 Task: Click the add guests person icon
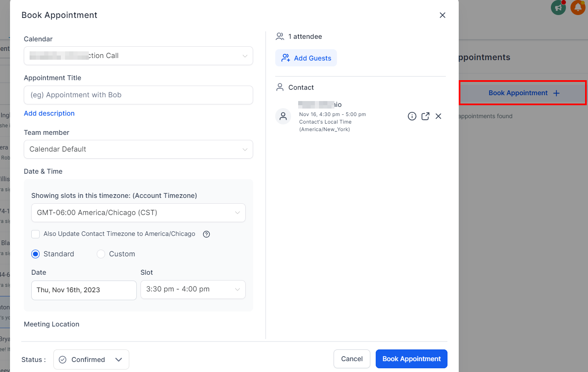pyautogui.click(x=286, y=58)
